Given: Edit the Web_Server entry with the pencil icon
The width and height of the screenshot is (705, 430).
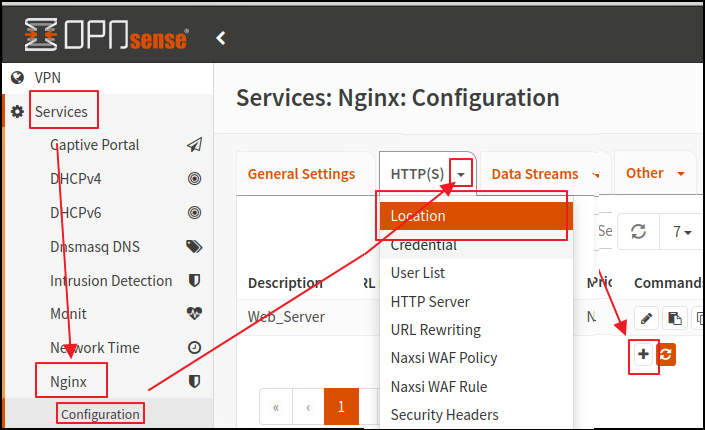Looking at the screenshot, I should pyautogui.click(x=646, y=318).
